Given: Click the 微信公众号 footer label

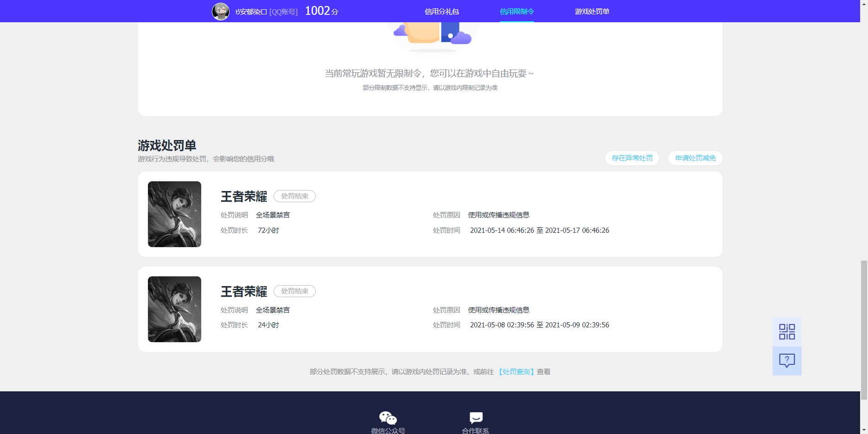Looking at the screenshot, I should (388, 431).
